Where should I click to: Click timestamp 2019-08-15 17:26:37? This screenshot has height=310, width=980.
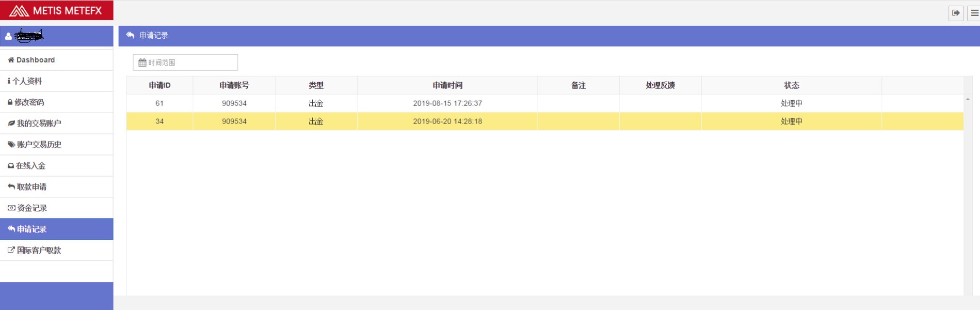(447, 103)
